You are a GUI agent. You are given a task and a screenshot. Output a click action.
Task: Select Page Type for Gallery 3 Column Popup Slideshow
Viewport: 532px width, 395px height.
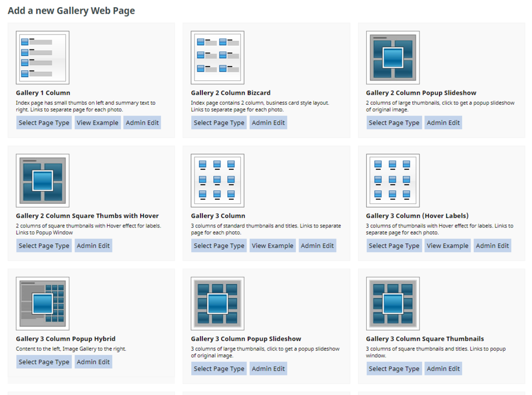[x=219, y=369]
